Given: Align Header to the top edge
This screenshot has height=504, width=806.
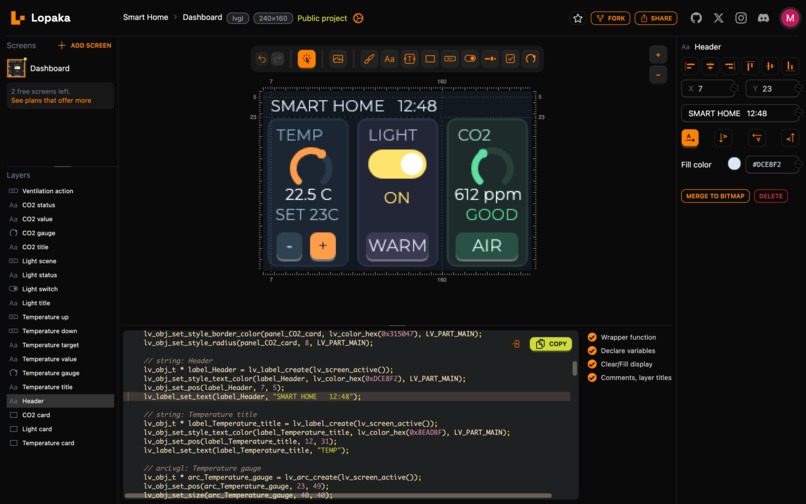Looking at the screenshot, I should (x=750, y=66).
